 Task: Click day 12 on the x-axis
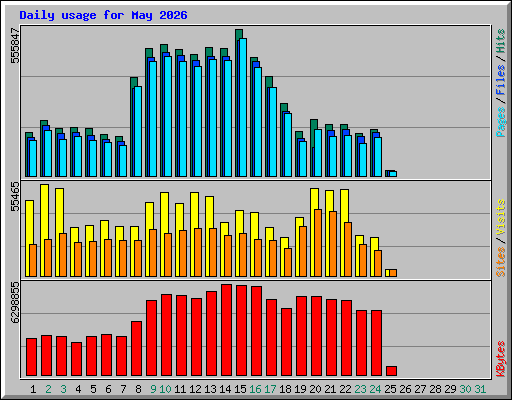196,389
